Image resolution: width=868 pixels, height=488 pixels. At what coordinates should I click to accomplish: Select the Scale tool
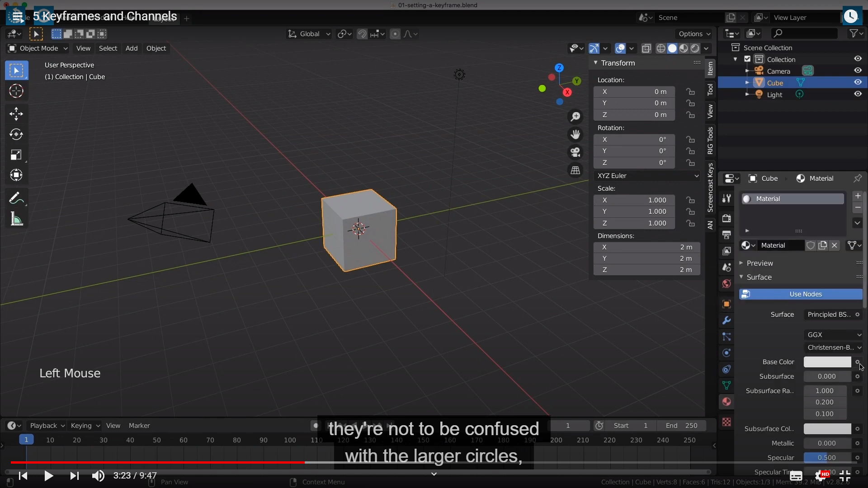16,155
